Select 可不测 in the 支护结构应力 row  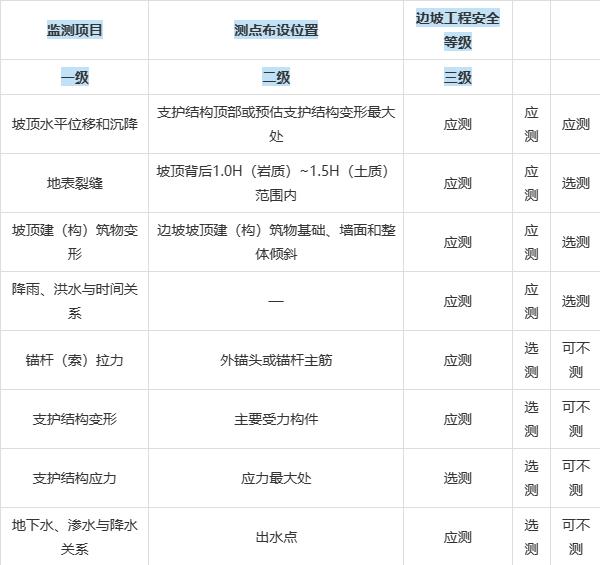576,478
